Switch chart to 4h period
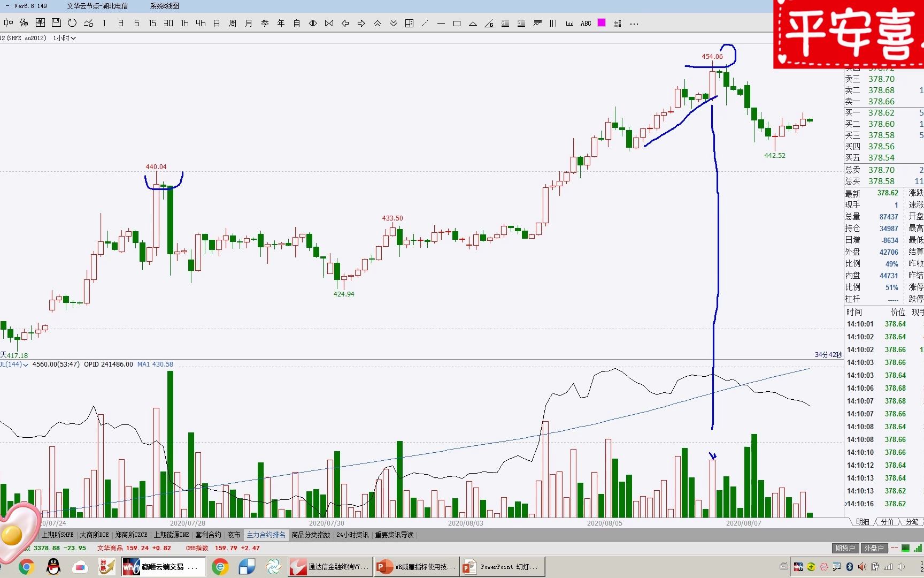This screenshot has width=924, height=578. pyautogui.click(x=201, y=23)
